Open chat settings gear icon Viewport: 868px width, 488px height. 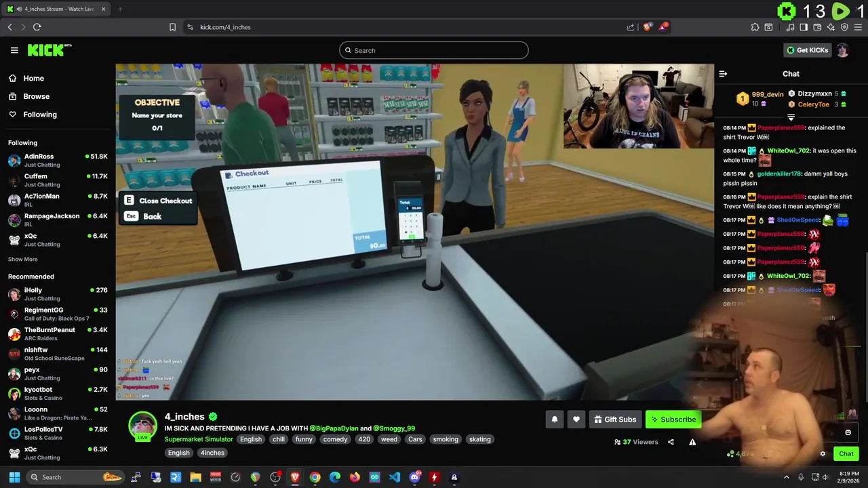823,453
